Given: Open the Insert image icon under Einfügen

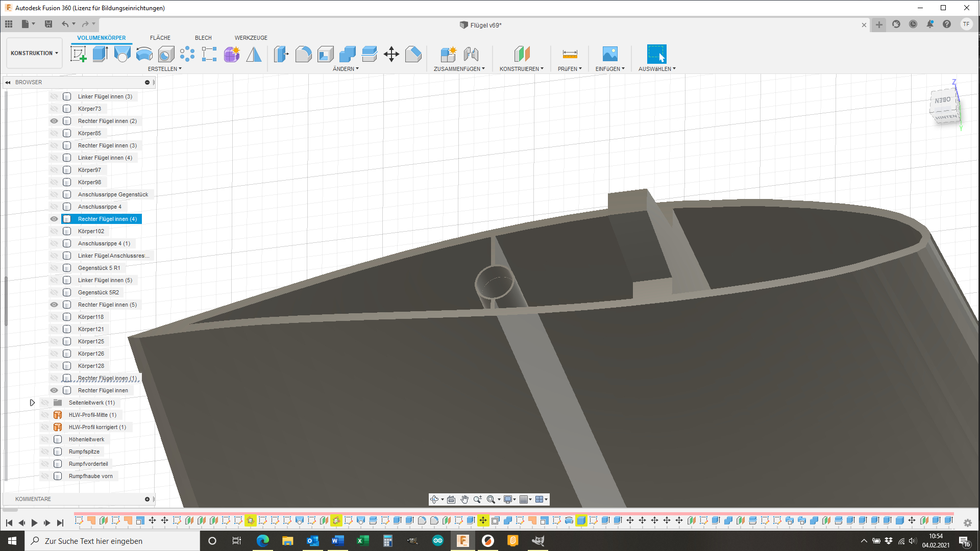Looking at the screenshot, I should pyautogui.click(x=610, y=54).
